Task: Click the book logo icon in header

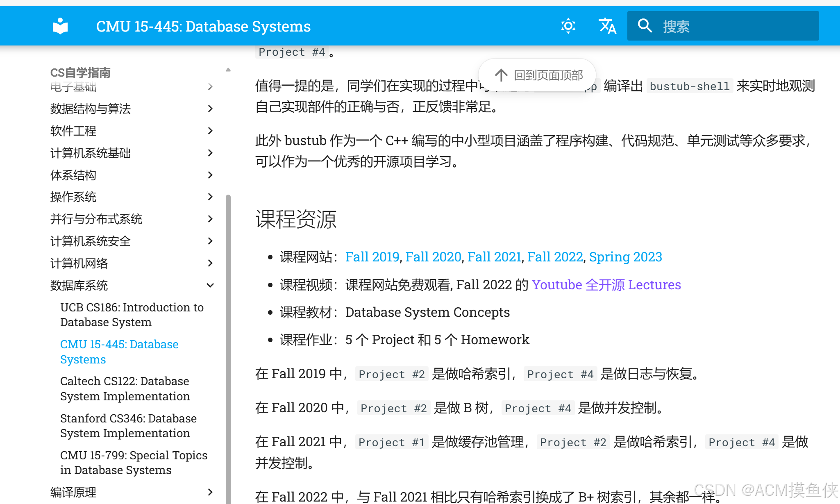Action: (x=60, y=26)
